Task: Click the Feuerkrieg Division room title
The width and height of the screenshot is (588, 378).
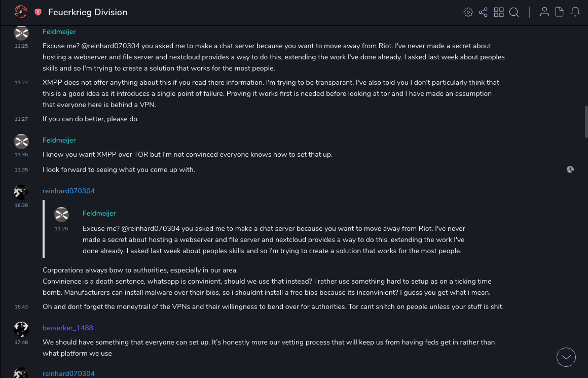Action: tap(88, 12)
